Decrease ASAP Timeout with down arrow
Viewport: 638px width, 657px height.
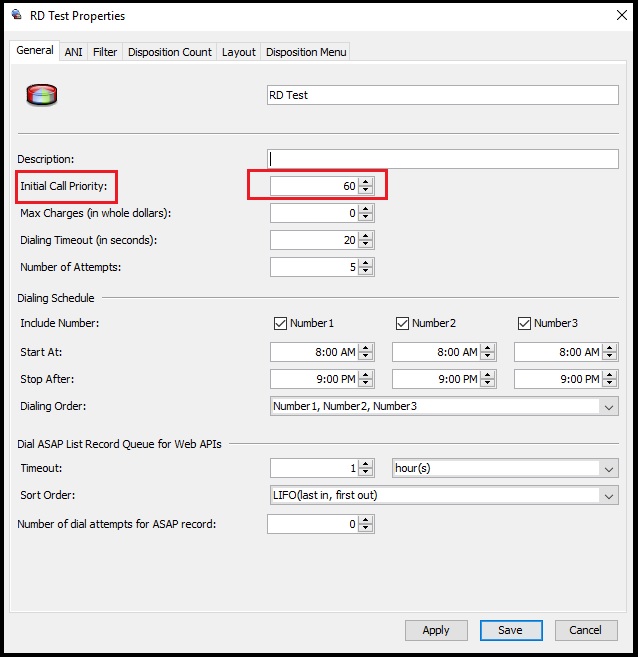(366, 473)
